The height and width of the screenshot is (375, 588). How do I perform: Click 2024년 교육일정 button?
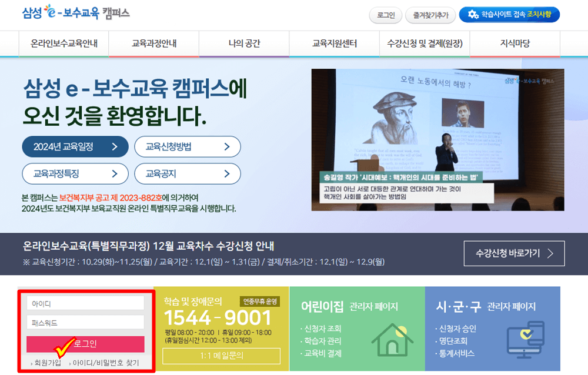pyautogui.click(x=75, y=146)
